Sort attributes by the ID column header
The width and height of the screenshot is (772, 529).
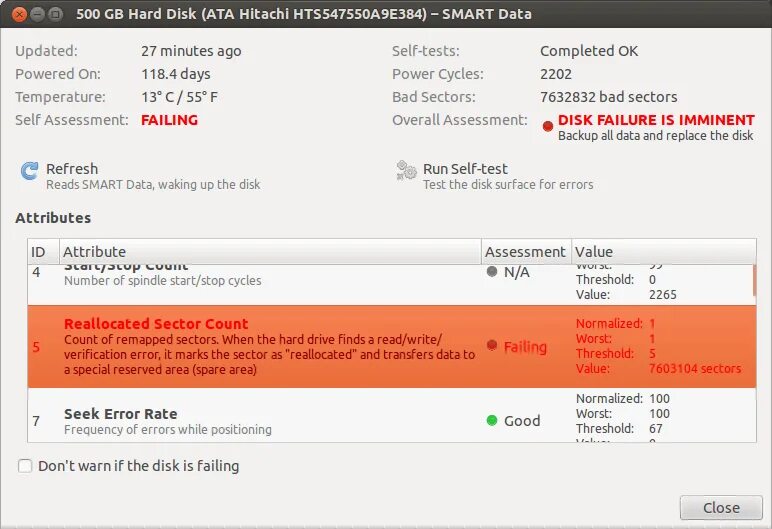(x=39, y=252)
